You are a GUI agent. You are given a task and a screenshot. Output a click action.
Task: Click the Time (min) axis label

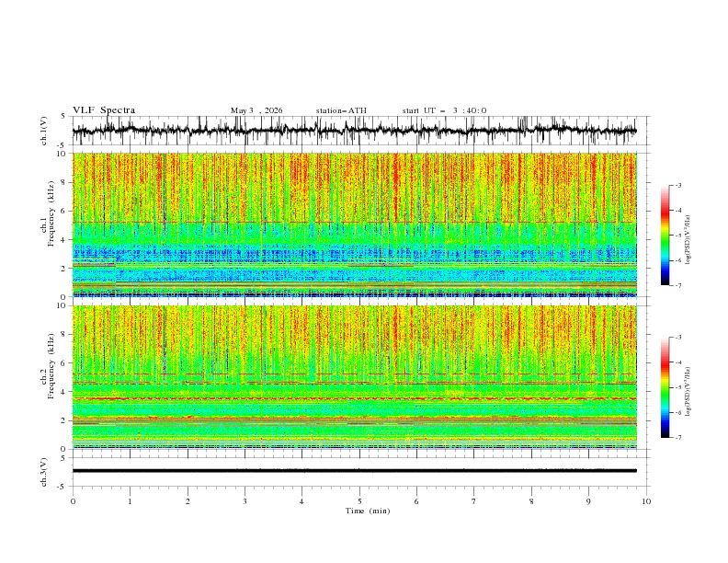pyautogui.click(x=368, y=511)
